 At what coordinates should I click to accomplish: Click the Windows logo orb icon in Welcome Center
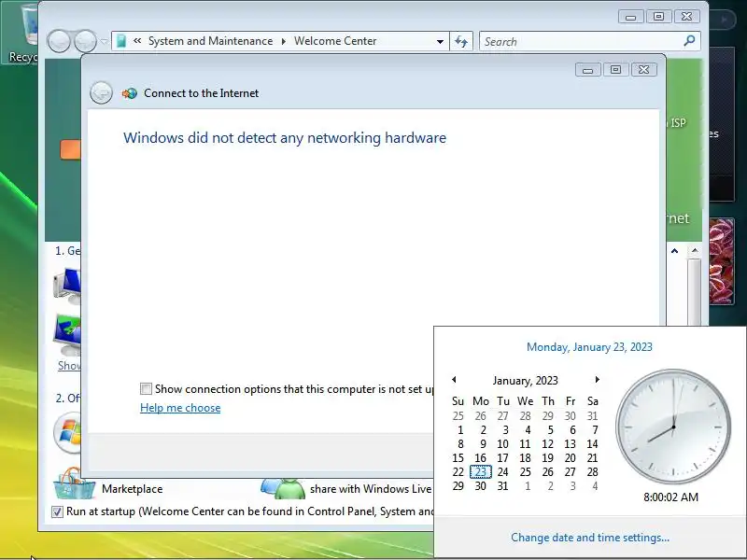(x=68, y=432)
